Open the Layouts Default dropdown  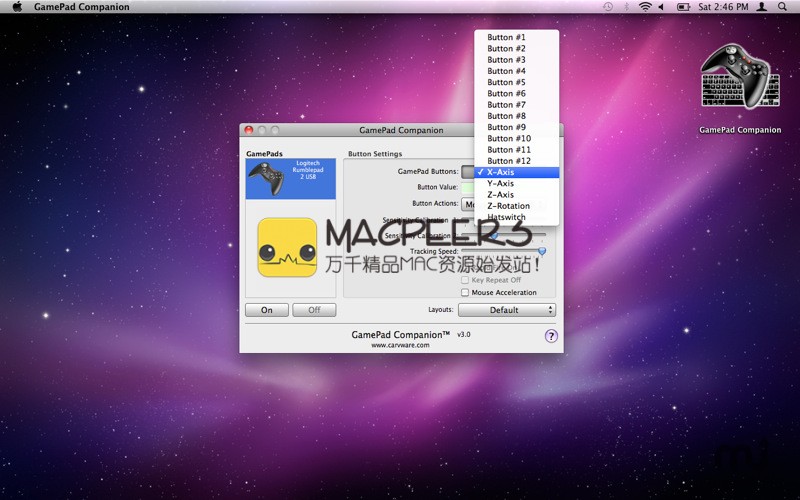tap(506, 310)
